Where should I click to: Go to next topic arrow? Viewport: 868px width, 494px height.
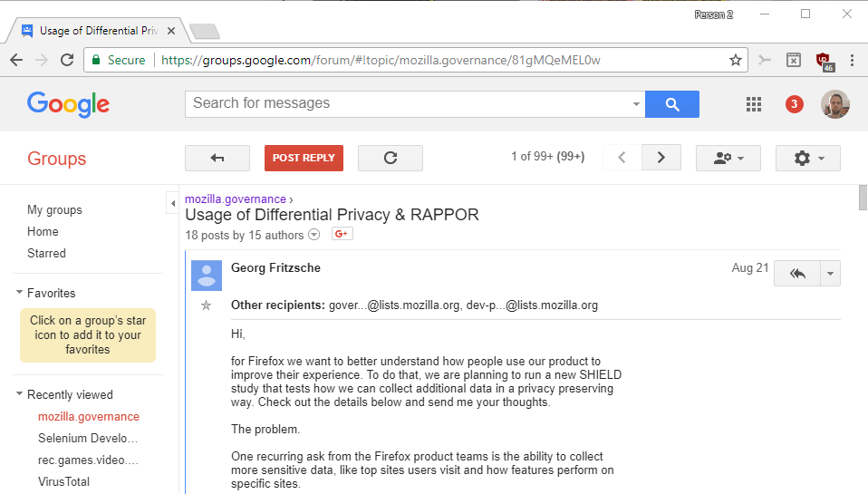661,158
